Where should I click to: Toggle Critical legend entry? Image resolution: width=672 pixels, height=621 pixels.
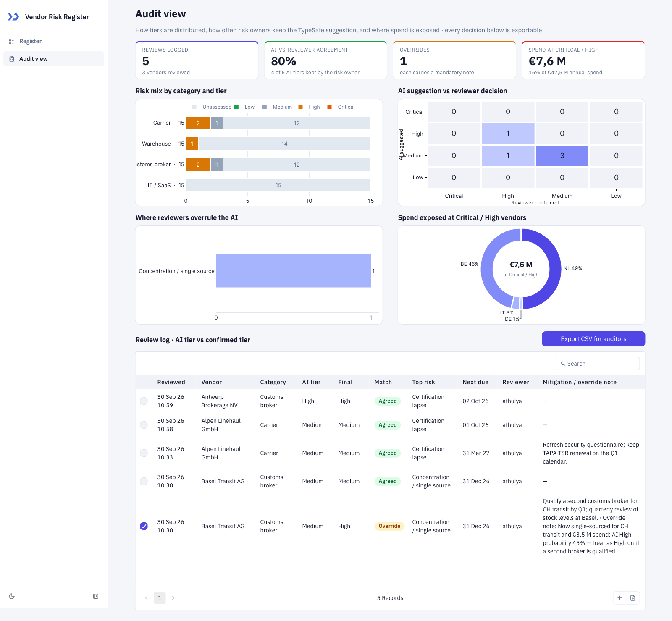[x=341, y=107]
